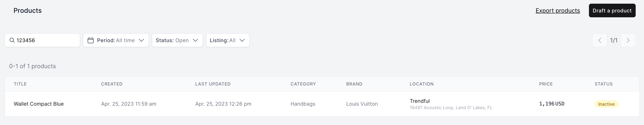This screenshot has width=644, height=125.
Task: Sort by the Created column header
Action: click(x=112, y=84)
